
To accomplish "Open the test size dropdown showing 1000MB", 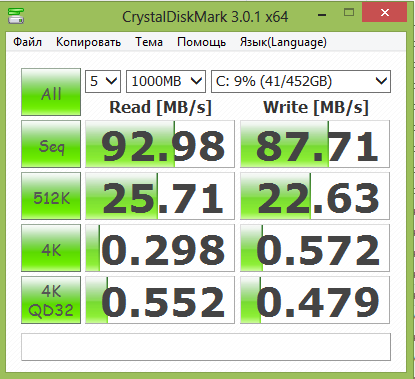I will tap(166, 81).
